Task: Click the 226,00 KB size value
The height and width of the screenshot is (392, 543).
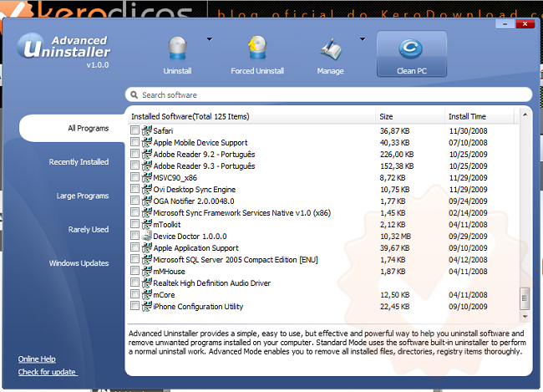Action: [397, 155]
